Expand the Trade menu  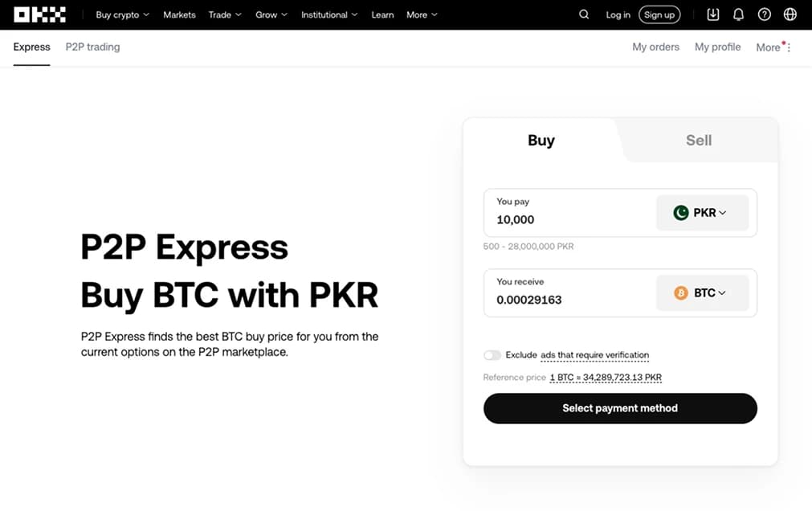(225, 14)
